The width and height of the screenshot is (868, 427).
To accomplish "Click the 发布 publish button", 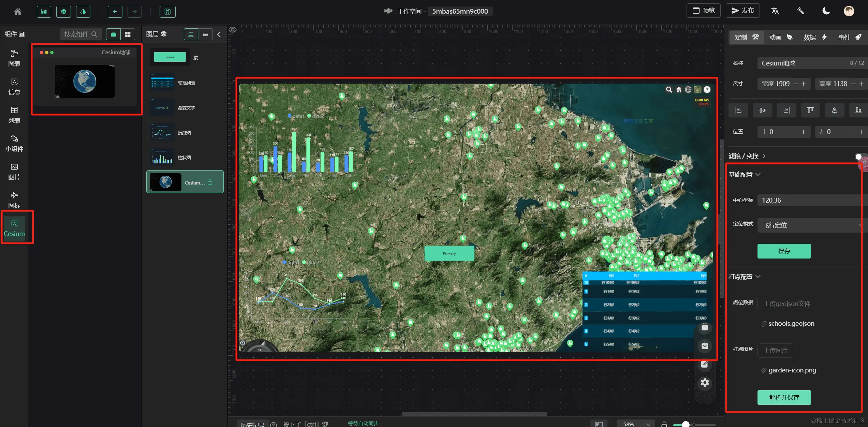I will click(742, 11).
